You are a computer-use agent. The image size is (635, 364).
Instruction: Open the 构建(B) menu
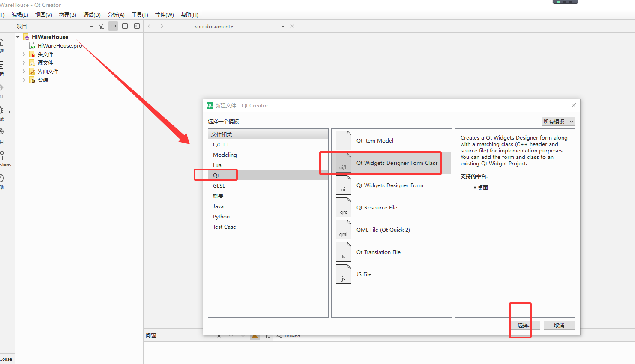[x=68, y=15]
